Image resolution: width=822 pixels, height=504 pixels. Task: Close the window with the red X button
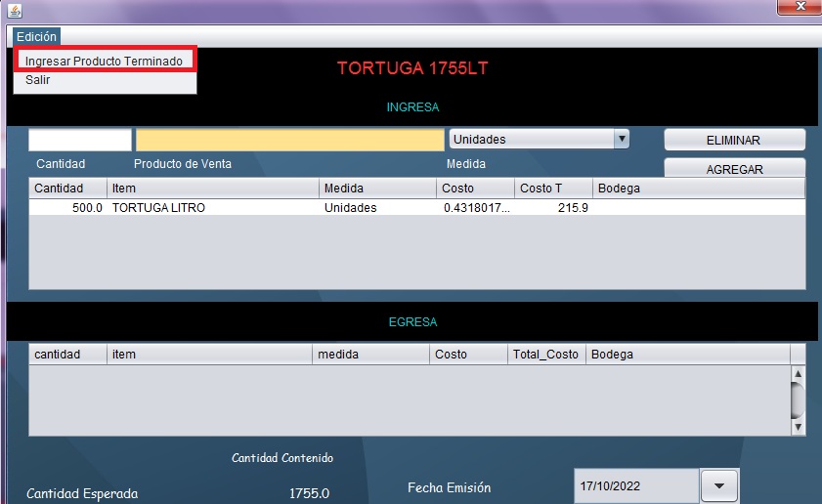pos(798,8)
